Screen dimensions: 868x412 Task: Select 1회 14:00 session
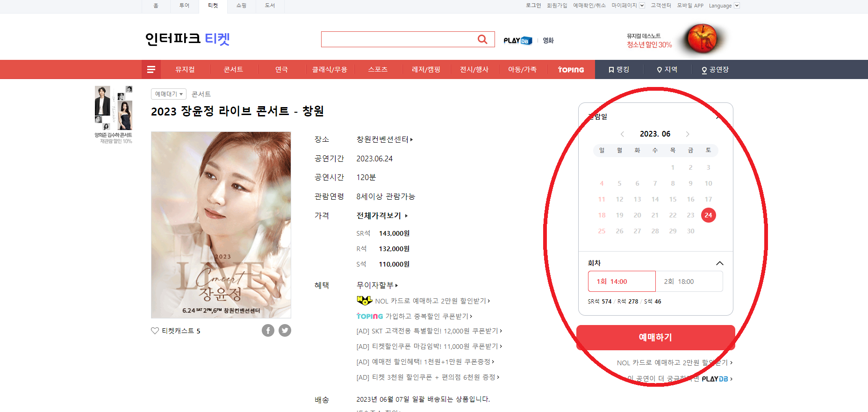point(622,282)
